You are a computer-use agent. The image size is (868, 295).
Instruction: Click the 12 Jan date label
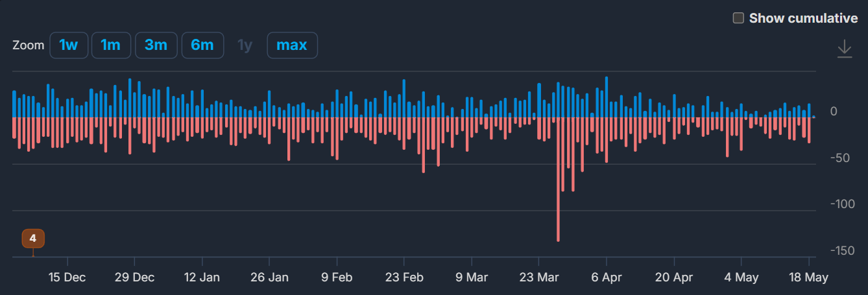coord(202,277)
